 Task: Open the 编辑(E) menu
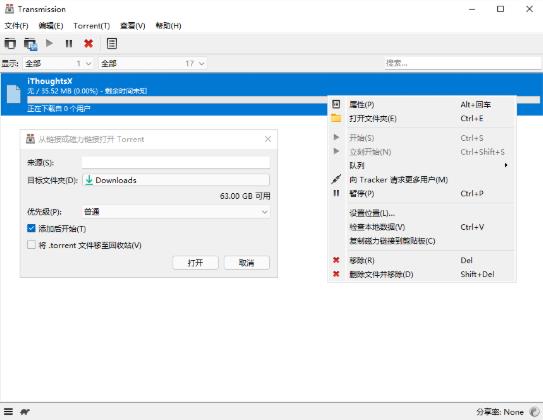(51, 26)
